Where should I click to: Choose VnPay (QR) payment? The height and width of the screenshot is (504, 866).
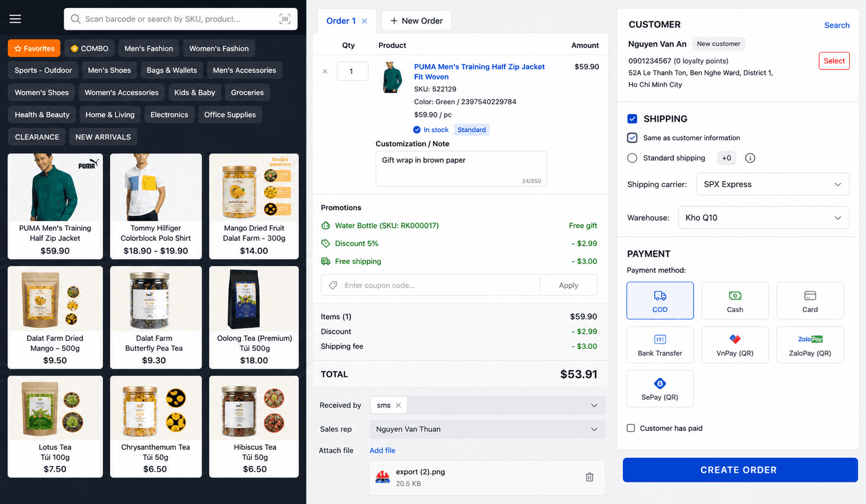point(735,345)
